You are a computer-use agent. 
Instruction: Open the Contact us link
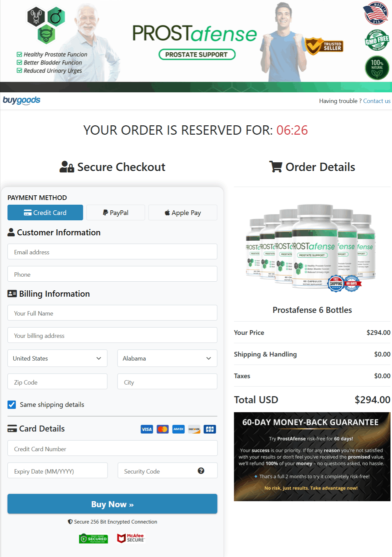(x=377, y=101)
